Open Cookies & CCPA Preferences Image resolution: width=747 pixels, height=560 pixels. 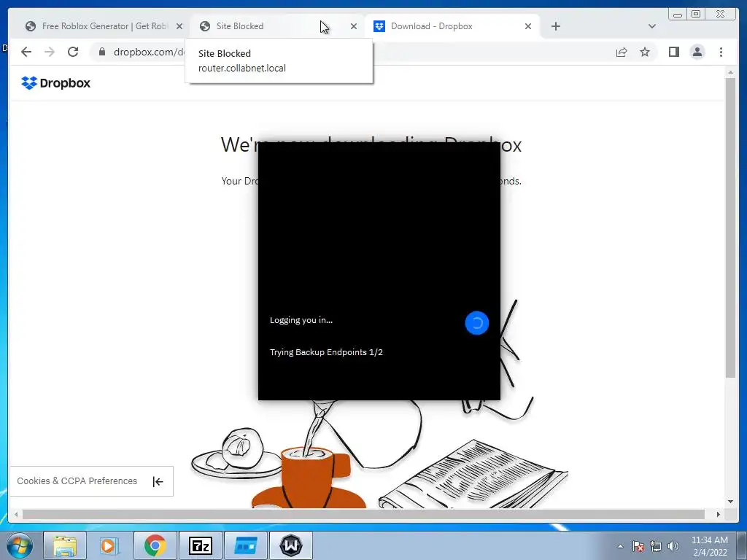pyautogui.click(x=77, y=481)
